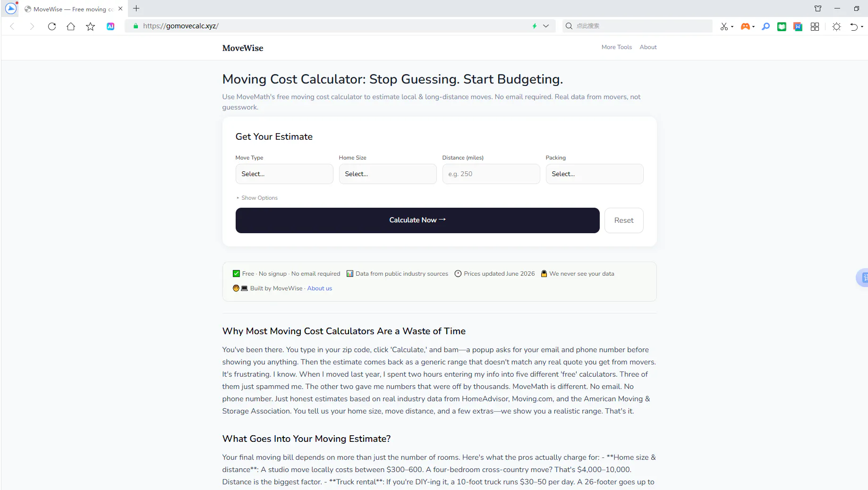Click the browser forward arrow
Viewport: 868px width, 490px height.
pos(32,26)
